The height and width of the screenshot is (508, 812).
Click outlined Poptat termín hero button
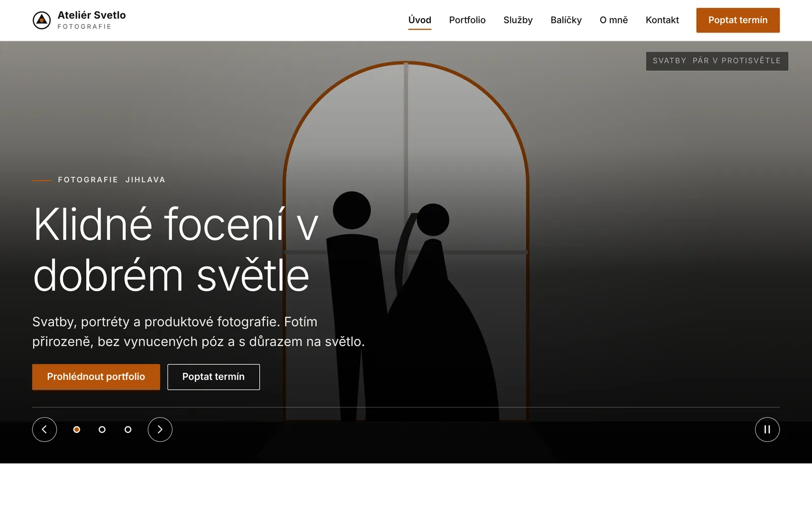click(x=214, y=377)
